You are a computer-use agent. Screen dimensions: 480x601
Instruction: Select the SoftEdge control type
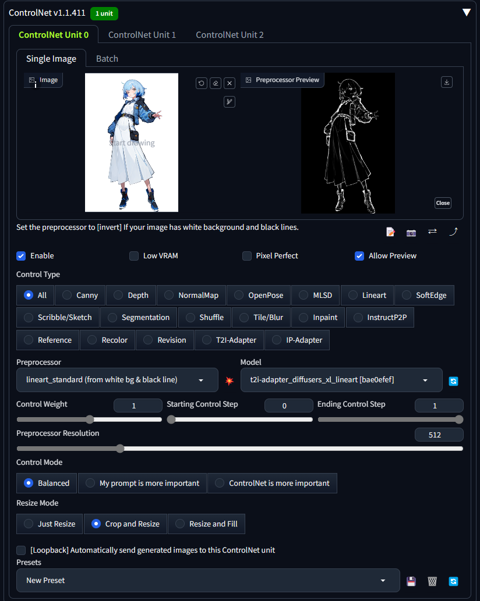pyautogui.click(x=424, y=295)
